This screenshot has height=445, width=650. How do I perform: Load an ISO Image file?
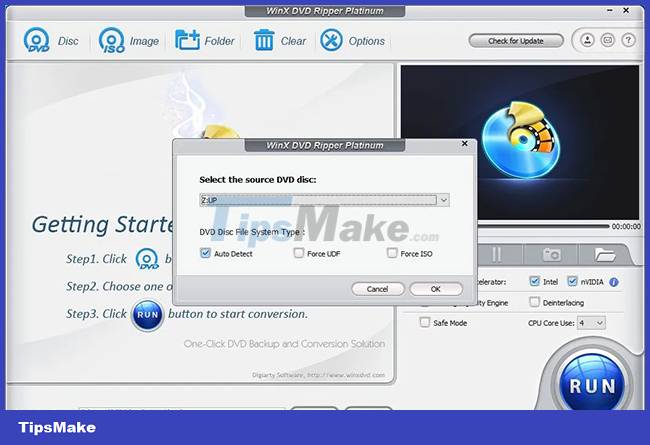click(129, 41)
